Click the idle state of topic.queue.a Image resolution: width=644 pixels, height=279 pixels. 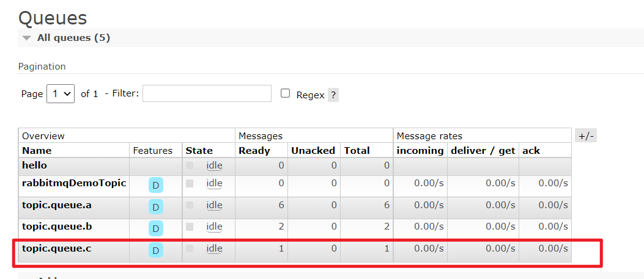pyautogui.click(x=214, y=205)
